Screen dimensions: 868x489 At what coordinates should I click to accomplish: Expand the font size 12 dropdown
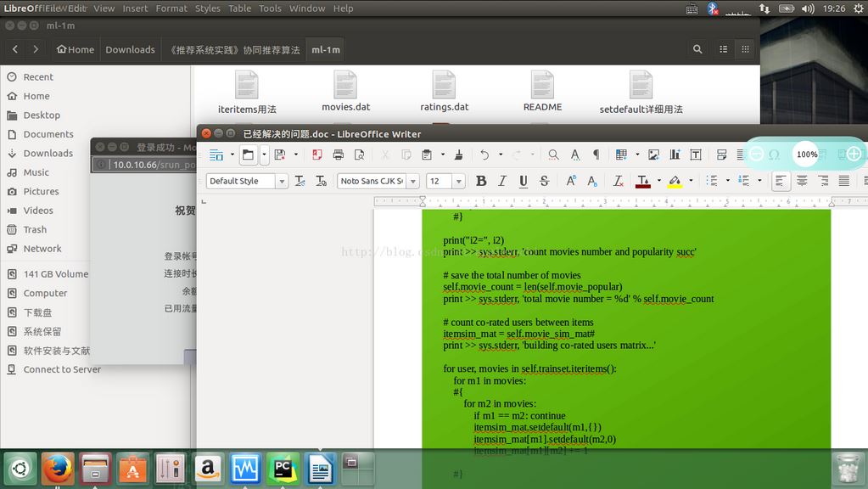pos(458,181)
